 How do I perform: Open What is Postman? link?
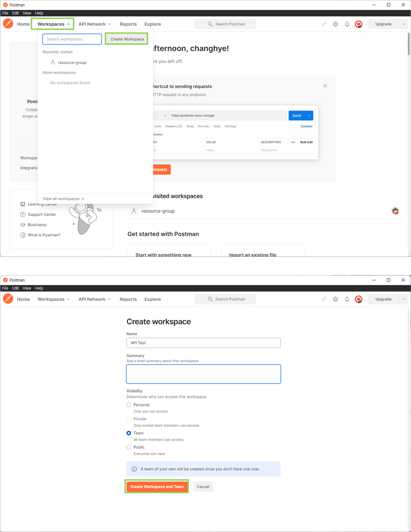pyautogui.click(x=44, y=235)
